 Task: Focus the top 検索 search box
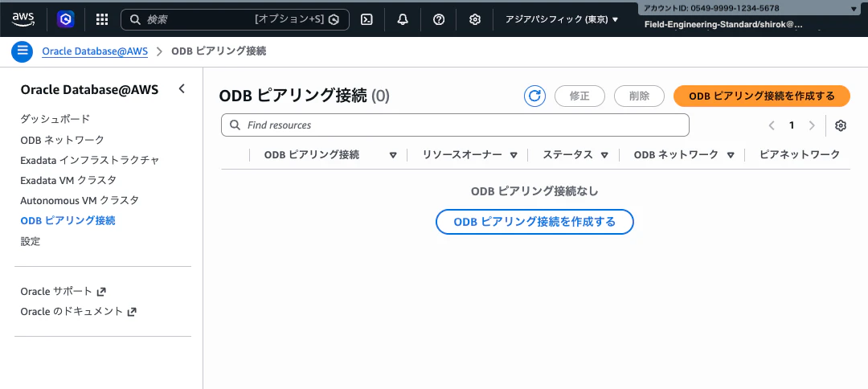235,19
